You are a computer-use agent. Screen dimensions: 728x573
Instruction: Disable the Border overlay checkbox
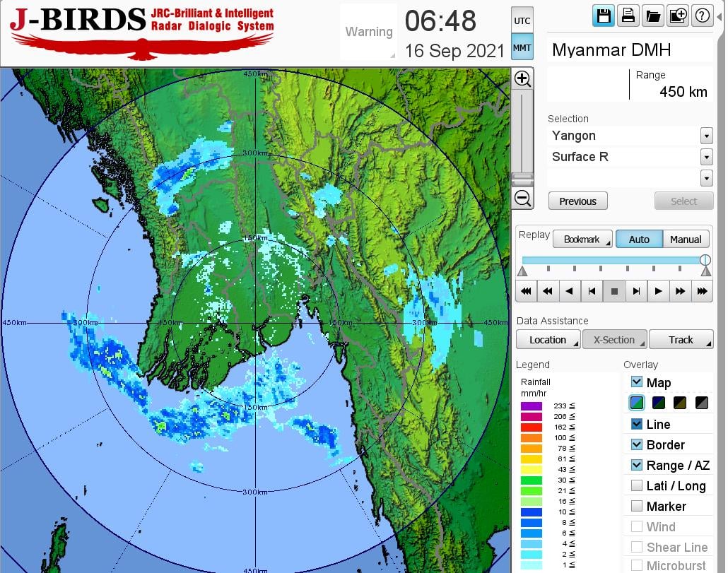click(x=637, y=444)
